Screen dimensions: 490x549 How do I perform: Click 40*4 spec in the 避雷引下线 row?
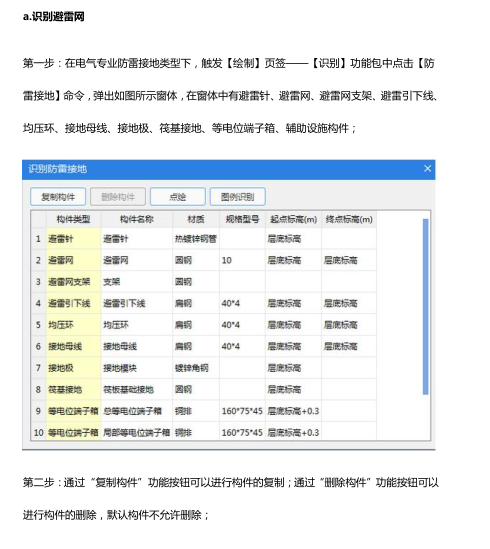pos(242,303)
